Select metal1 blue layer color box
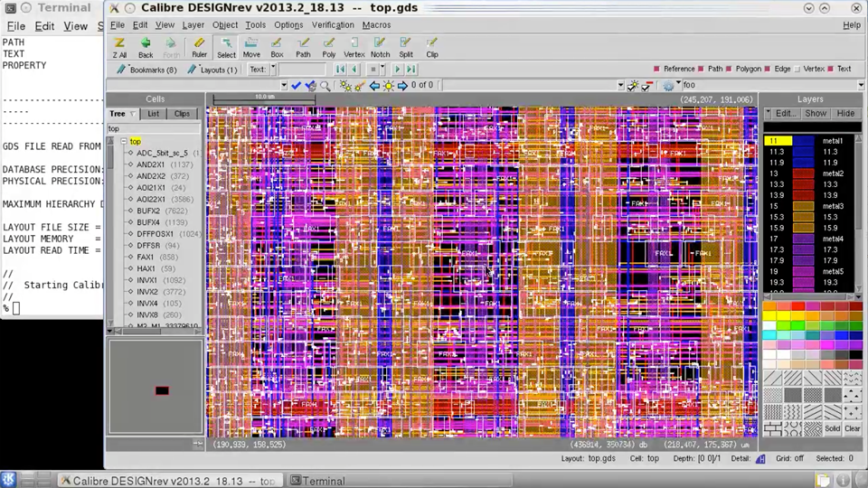 coord(803,141)
